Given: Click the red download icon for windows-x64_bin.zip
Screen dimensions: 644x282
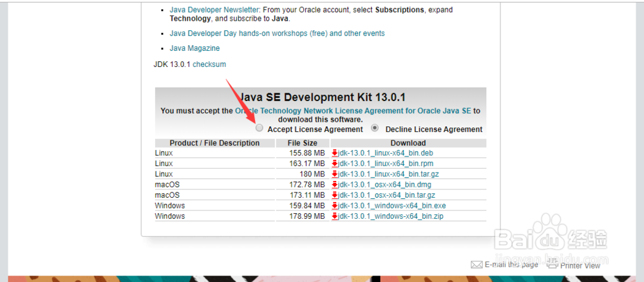Looking at the screenshot, I should click(x=335, y=216).
